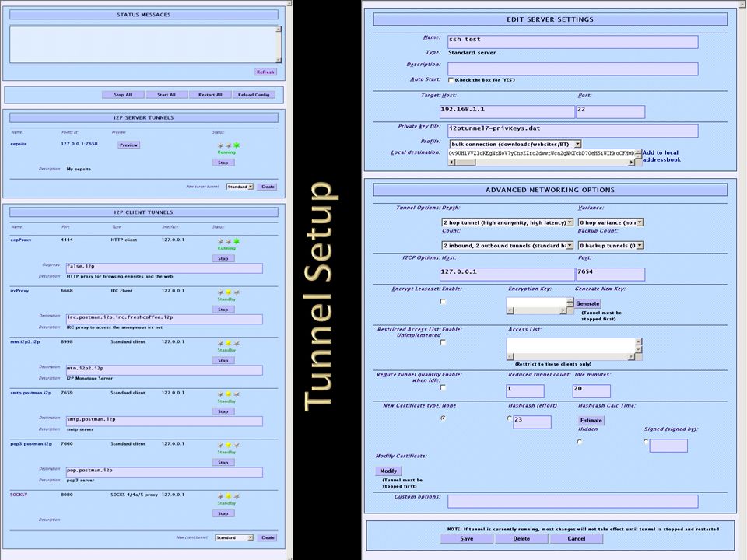The width and height of the screenshot is (747, 560).
Task: Open the ircProxy tunnel link
Action: click(19, 290)
